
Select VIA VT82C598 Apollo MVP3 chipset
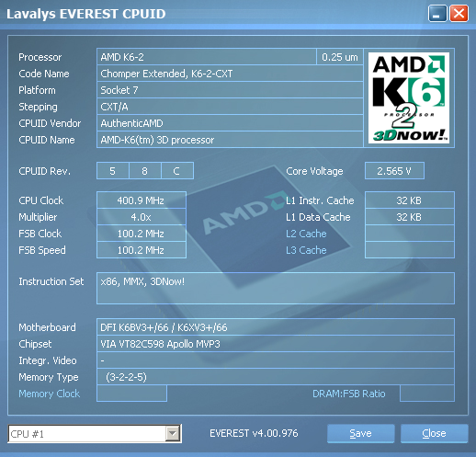(x=276, y=344)
